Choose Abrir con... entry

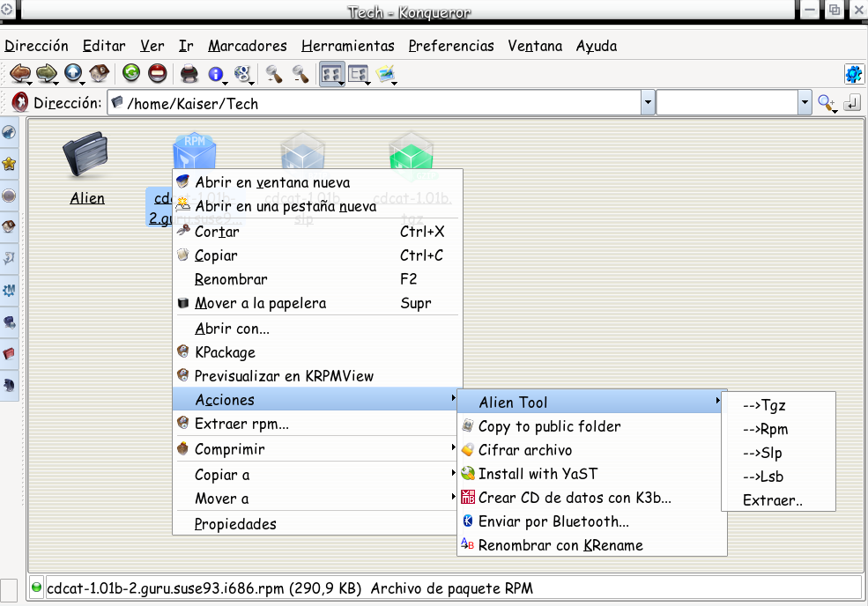pyautogui.click(x=317, y=329)
